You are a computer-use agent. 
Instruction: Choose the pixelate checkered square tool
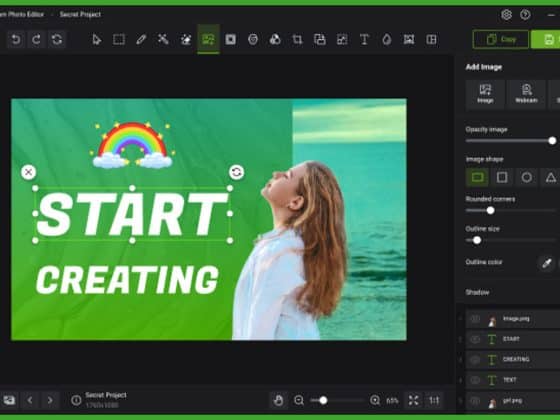[342, 39]
